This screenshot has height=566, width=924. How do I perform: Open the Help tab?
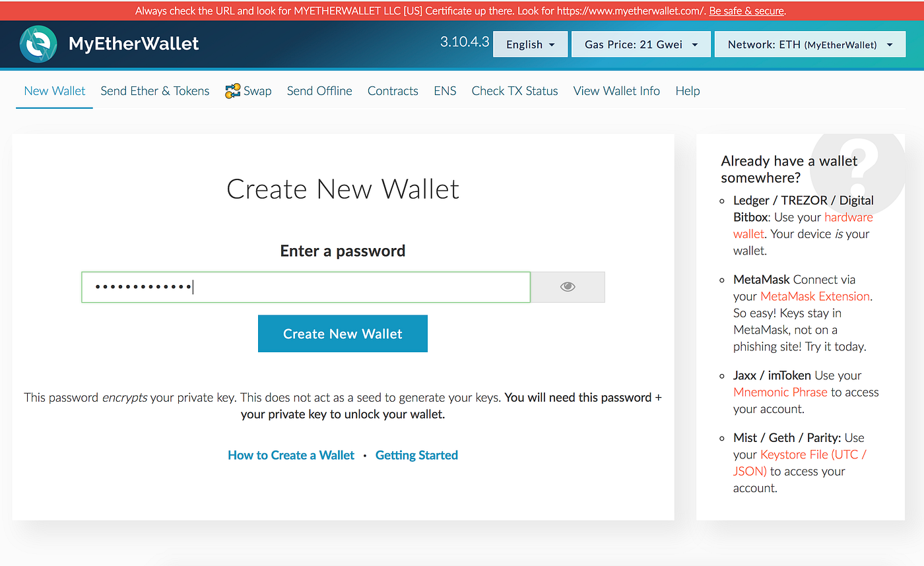(688, 91)
